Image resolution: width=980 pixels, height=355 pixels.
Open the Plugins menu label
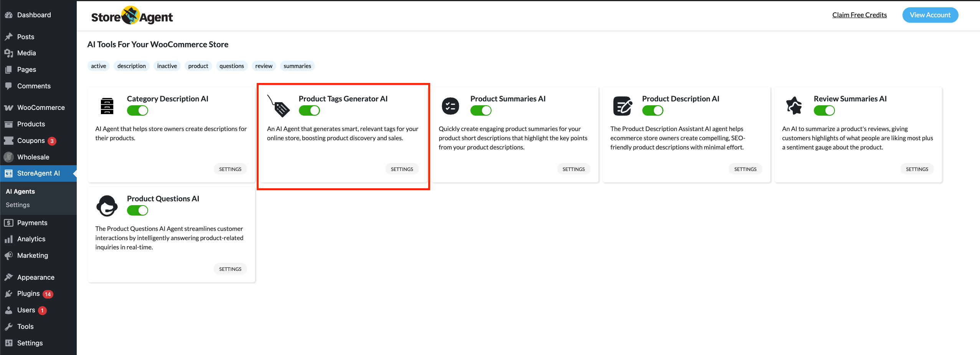click(x=28, y=294)
